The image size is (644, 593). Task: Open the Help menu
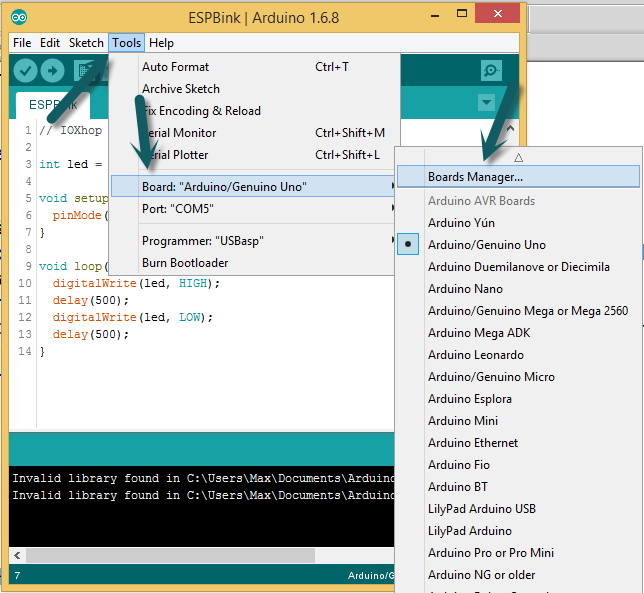[161, 43]
